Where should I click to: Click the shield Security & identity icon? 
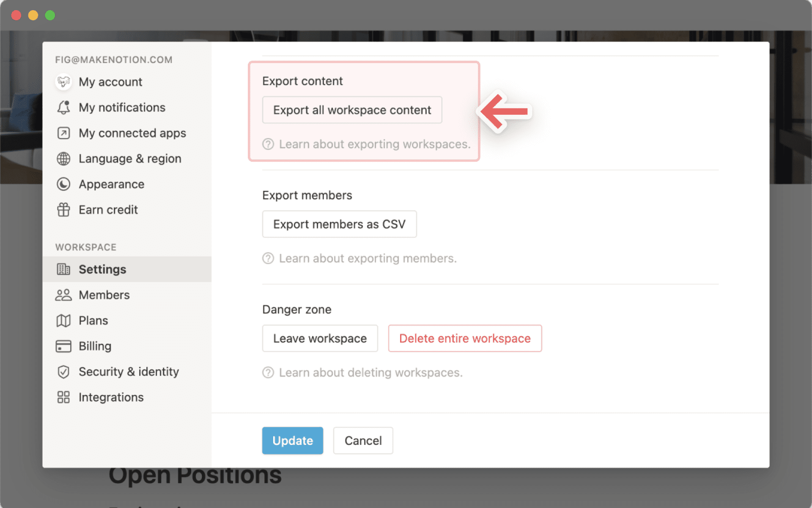coord(63,372)
